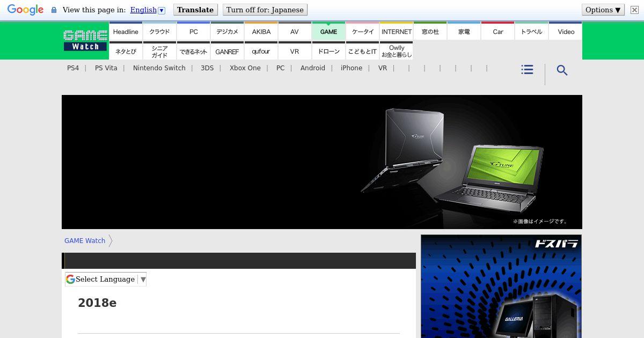Open the 窓の杜 tab
Viewport: 644px width, 338px height.
(430, 31)
